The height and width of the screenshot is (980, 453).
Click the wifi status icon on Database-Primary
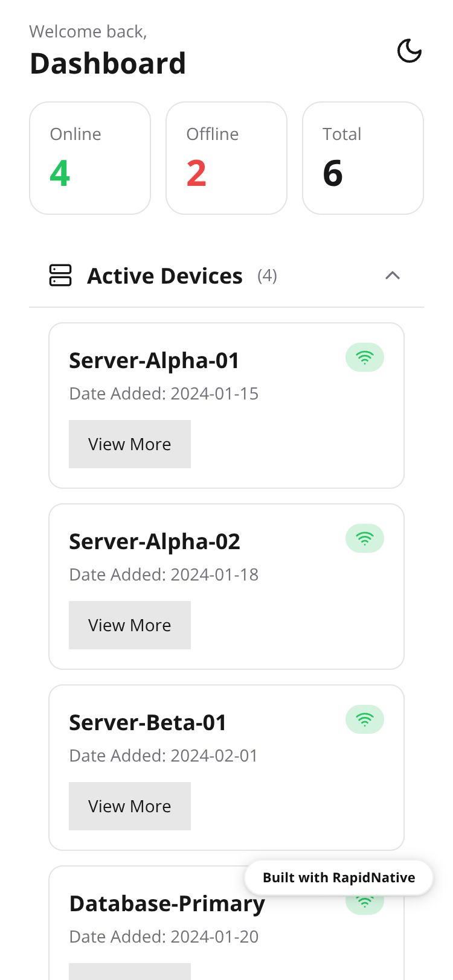(x=365, y=903)
